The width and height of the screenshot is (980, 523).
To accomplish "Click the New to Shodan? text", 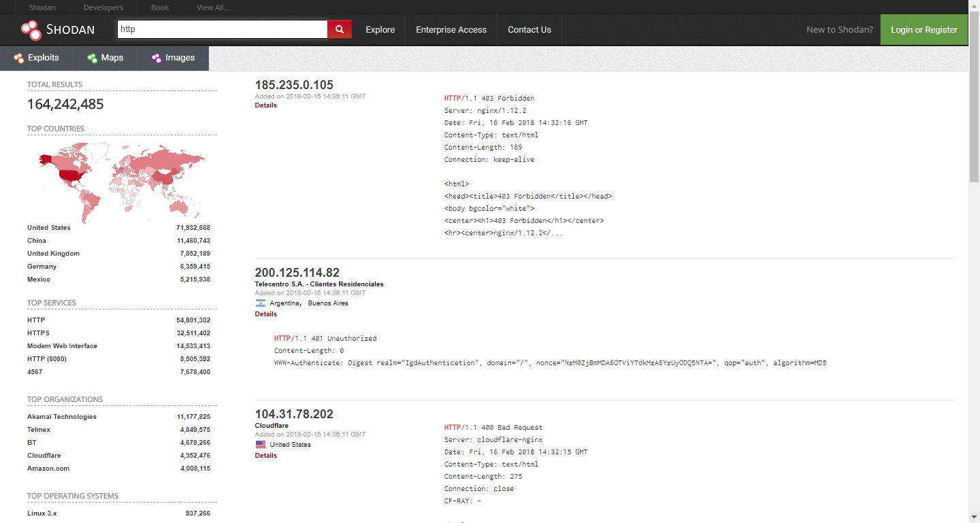I will point(840,30).
